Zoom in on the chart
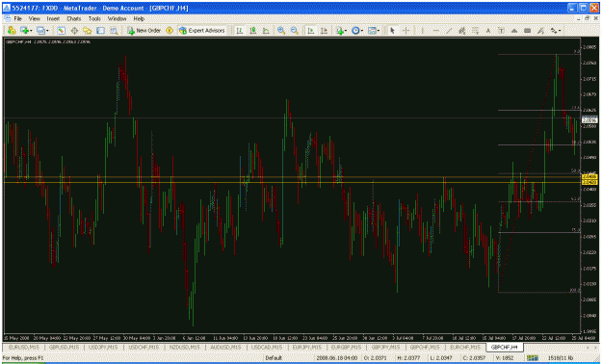The height and width of the screenshot is (364, 602). 281,31
